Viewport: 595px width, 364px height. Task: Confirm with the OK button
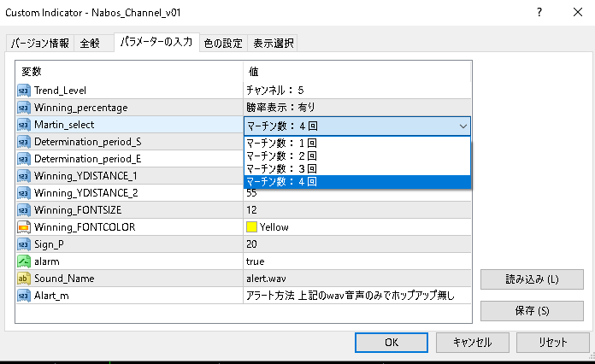tap(392, 343)
